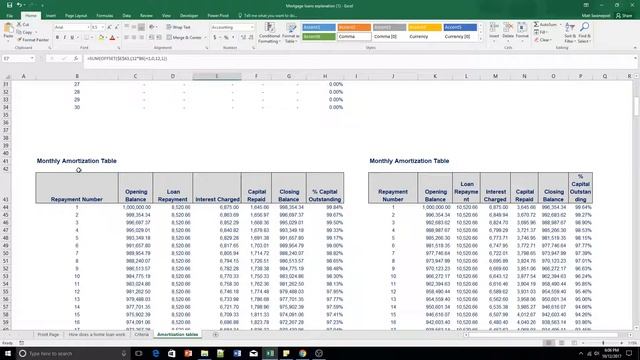
Task: Copy the selected cells
Action: (25, 32)
